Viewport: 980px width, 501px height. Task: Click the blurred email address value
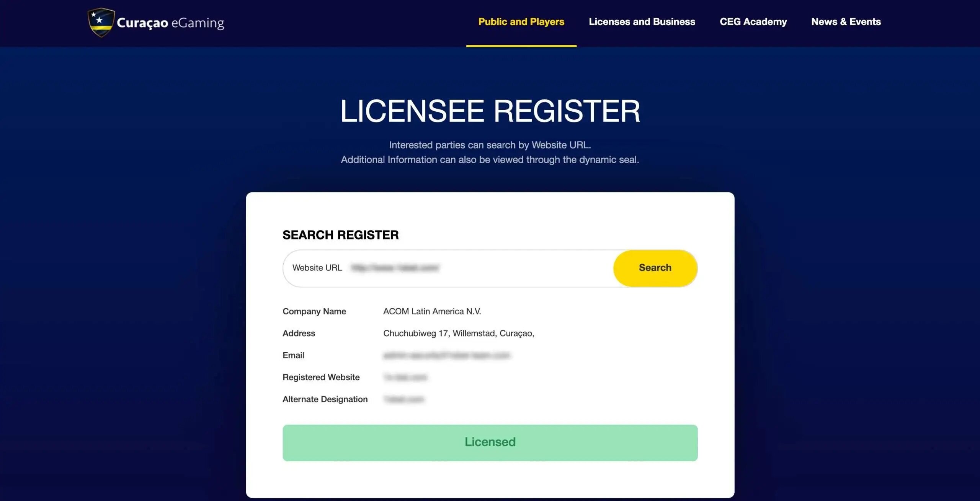[446, 355]
